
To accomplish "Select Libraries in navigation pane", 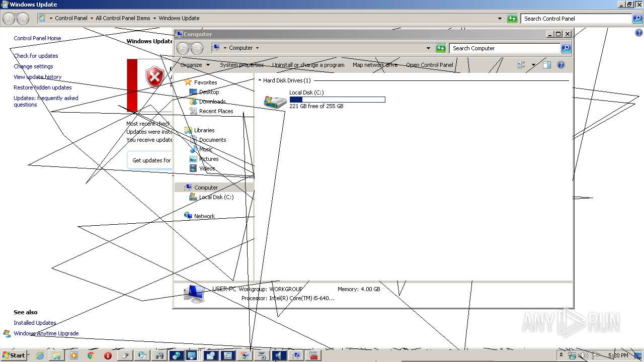I will pos(204,130).
